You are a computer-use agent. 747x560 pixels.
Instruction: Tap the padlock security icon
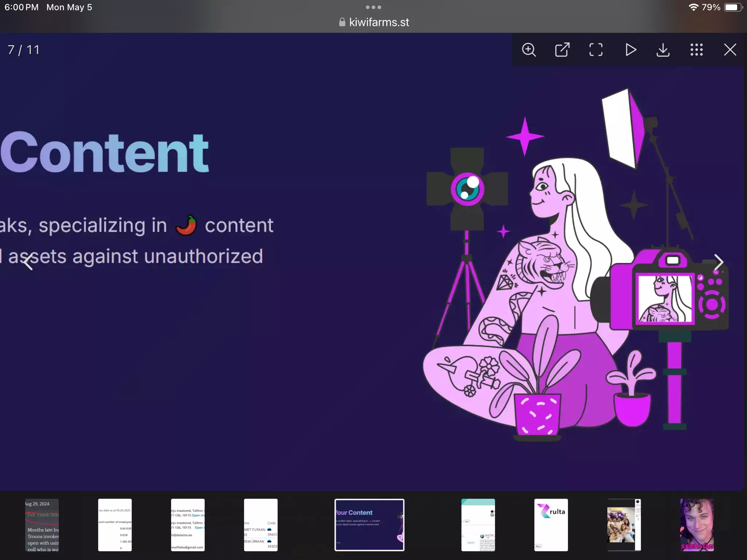tap(342, 22)
